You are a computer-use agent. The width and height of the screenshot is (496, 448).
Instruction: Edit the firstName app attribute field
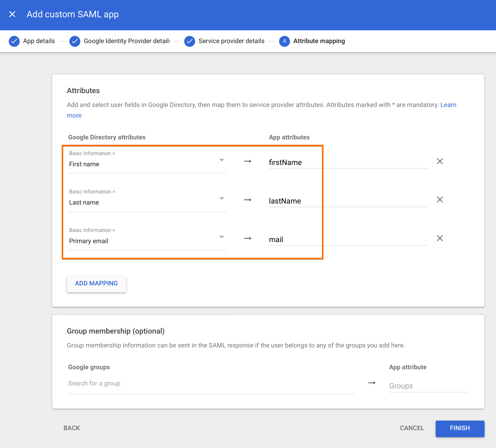point(348,162)
